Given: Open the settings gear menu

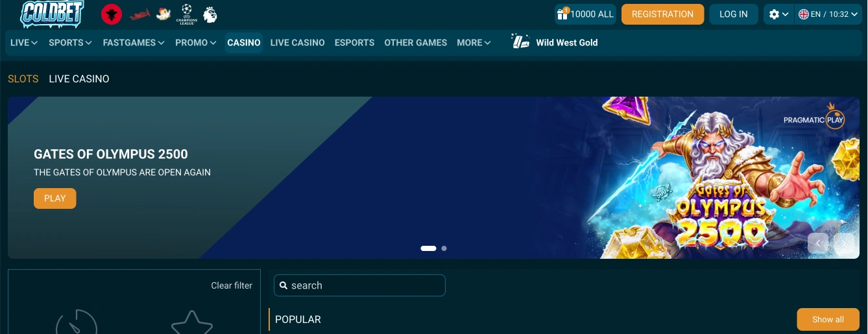Looking at the screenshot, I should pyautogui.click(x=778, y=14).
